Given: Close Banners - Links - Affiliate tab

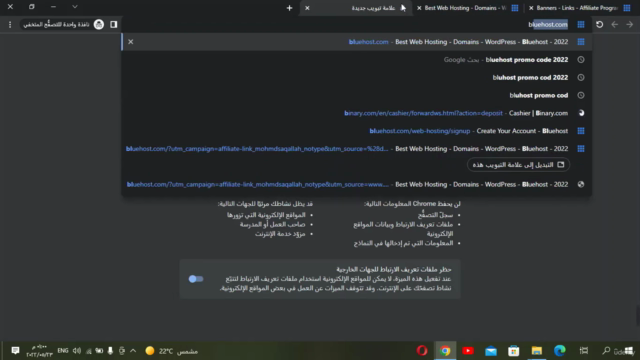Looking at the screenshot, I should [x=531, y=8].
